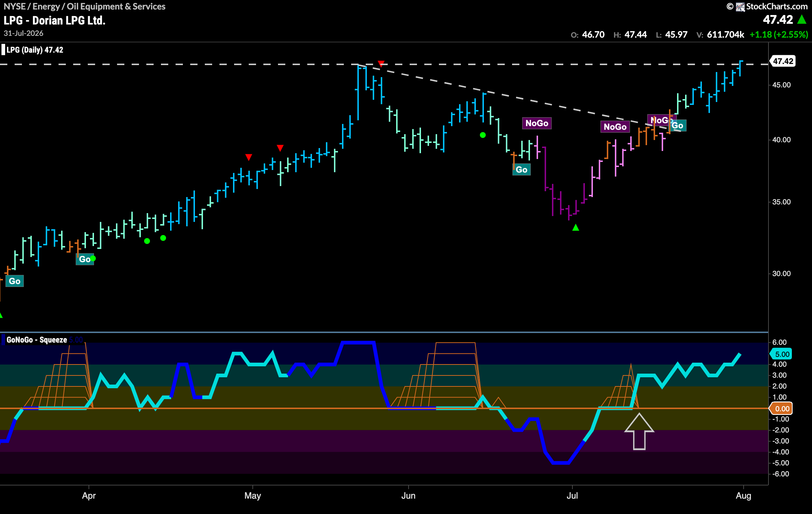Click the red down-triangle marker at the May peak
This screenshot has width=812, height=514.
click(x=381, y=64)
